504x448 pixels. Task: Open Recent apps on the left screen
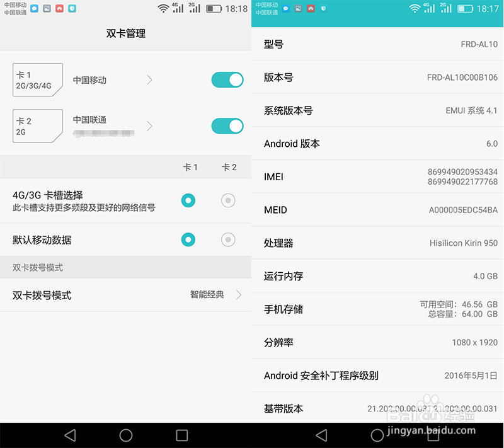pos(181,435)
